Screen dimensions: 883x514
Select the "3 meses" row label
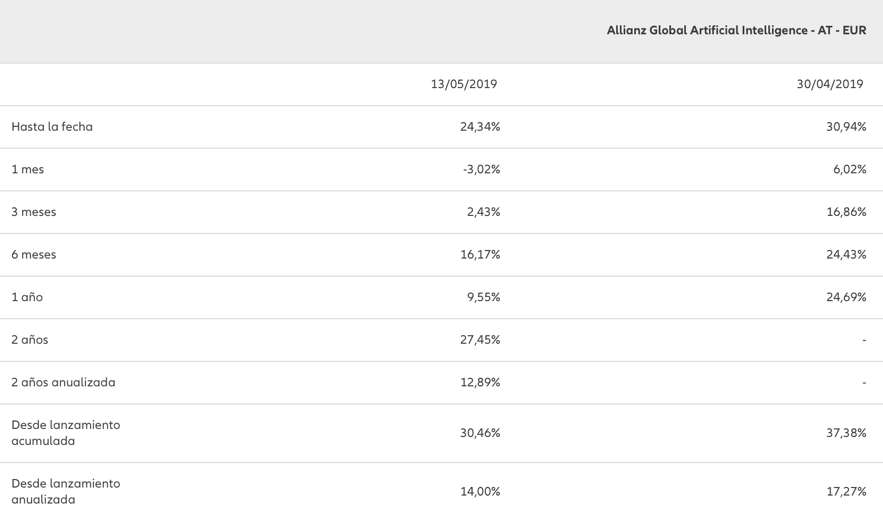coord(34,212)
